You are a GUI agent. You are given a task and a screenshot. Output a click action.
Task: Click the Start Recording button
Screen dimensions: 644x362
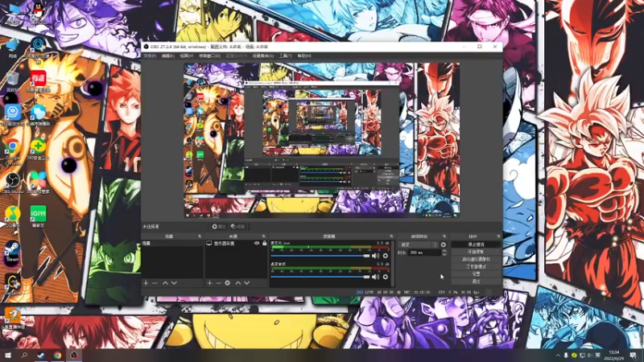[x=476, y=252]
